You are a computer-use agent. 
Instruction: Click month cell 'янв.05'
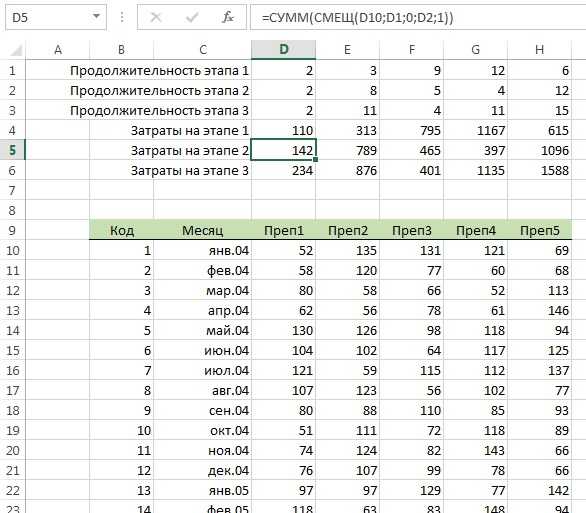point(203,490)
